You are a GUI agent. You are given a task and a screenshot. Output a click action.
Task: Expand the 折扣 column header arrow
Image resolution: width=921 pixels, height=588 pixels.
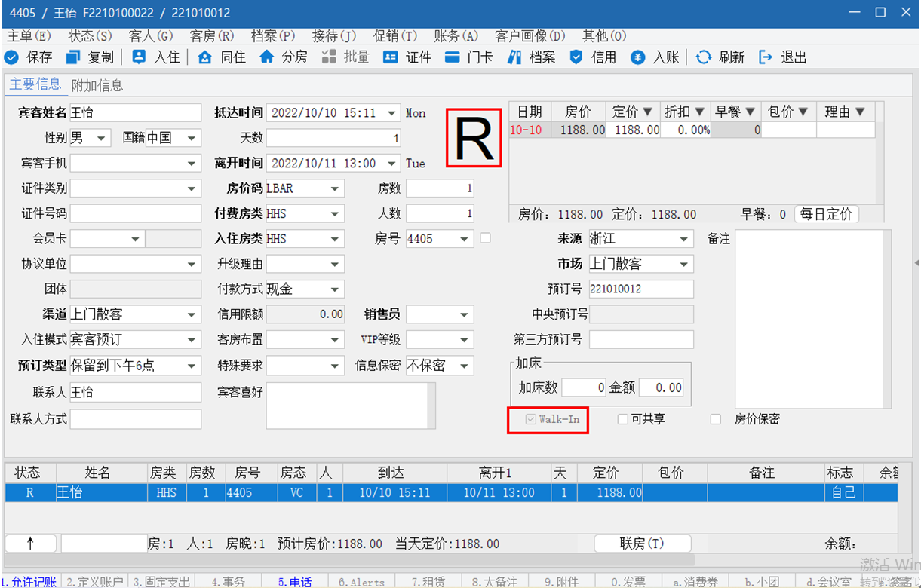[x=700, y=112]
